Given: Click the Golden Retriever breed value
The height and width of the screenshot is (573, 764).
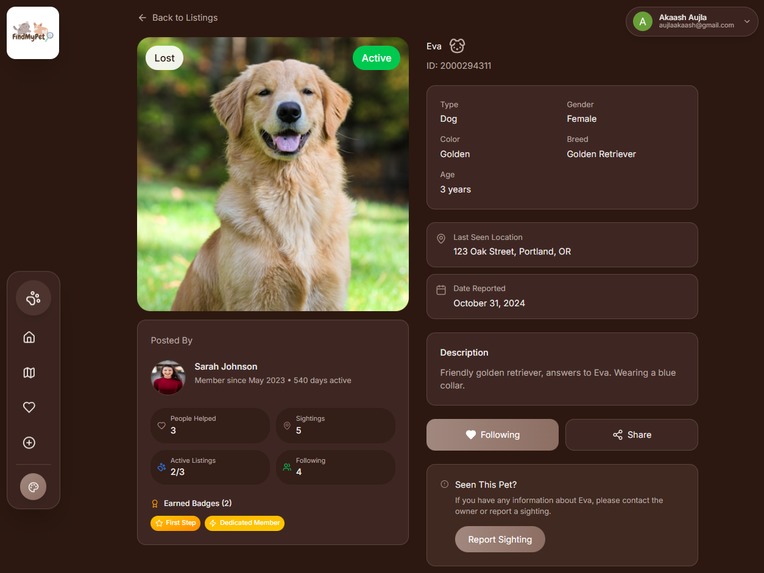Looking at the screenshot, I should click(x=601, y=154).
